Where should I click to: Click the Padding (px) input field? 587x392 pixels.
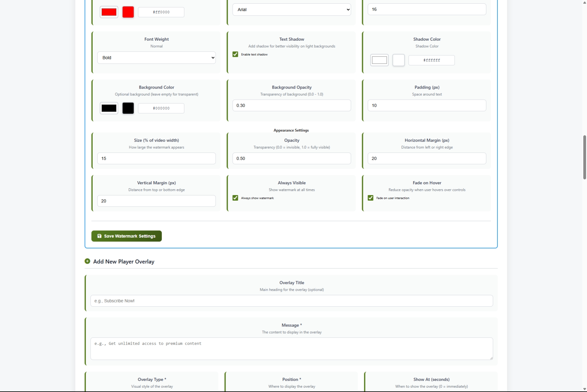(427, 106)
